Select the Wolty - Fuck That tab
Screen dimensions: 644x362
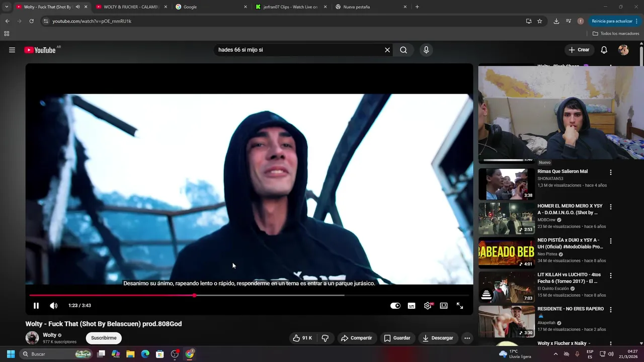coord(48,7)
